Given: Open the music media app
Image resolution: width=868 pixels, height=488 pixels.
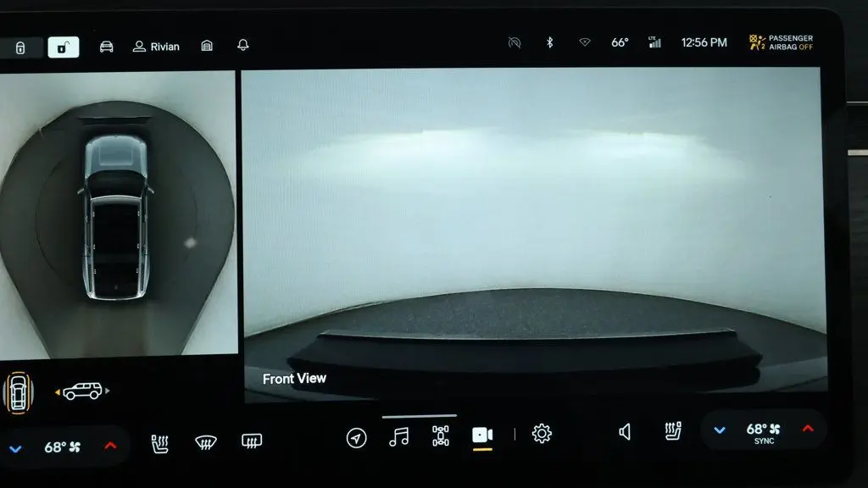Looking at the screenshot, I should [x=398, y=436].
